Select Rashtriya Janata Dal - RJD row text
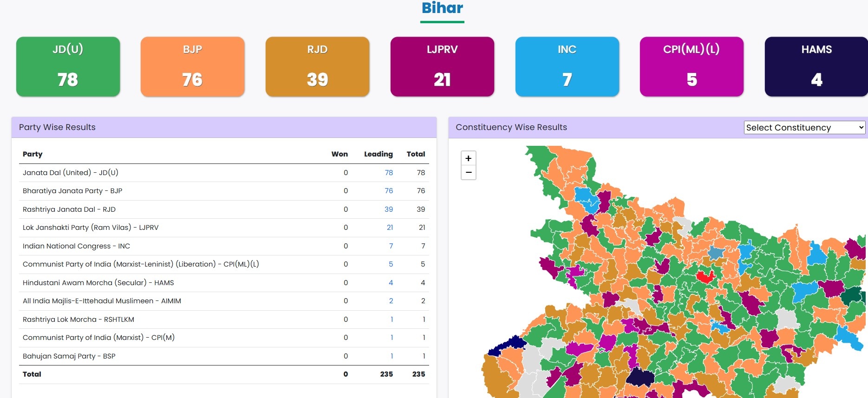 coord(69,209)
